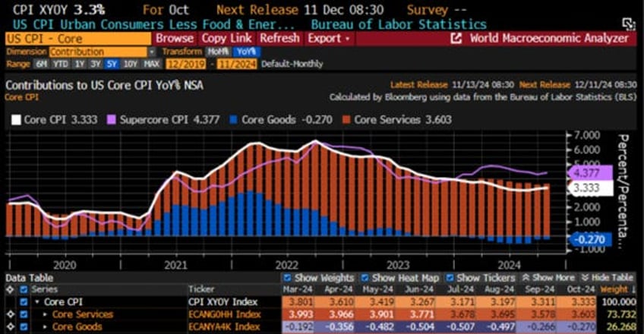
Task: Expand the Core Services tree row
Action: (x=45, y=314)
